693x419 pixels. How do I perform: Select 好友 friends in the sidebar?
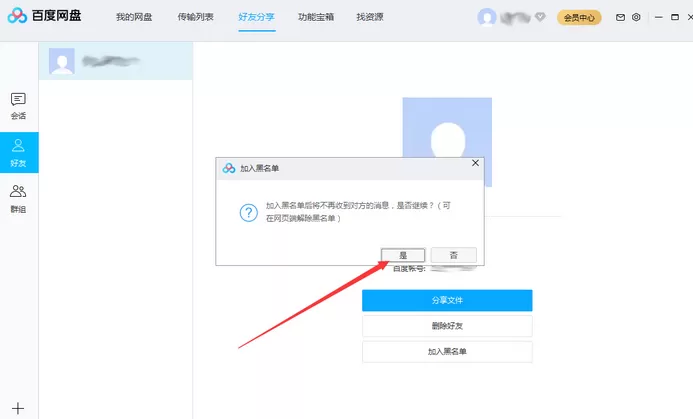[x=19, y=152]
